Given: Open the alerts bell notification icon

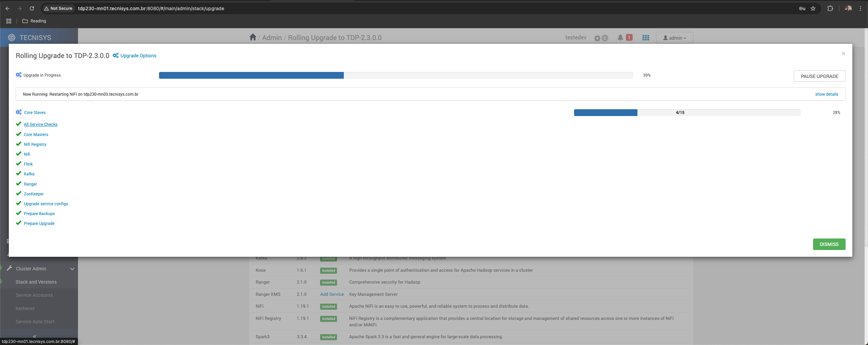Looking at the screenshot, I should click(x=620, y=38).
